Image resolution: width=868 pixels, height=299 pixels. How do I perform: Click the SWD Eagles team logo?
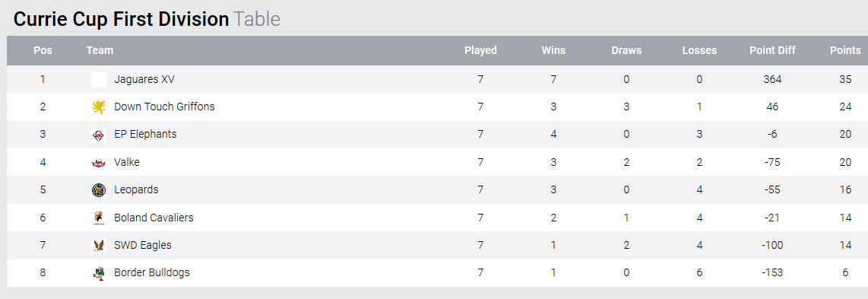[x=99, y=246]
